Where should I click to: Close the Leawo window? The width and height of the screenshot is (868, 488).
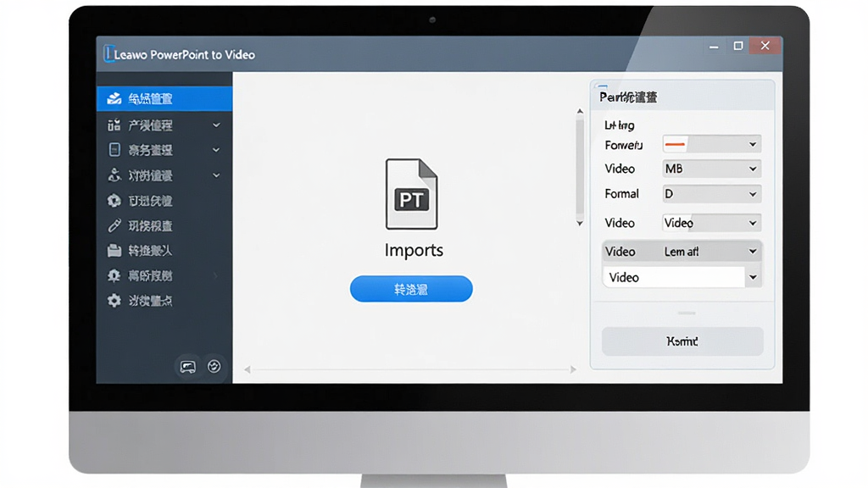point(765,46)
